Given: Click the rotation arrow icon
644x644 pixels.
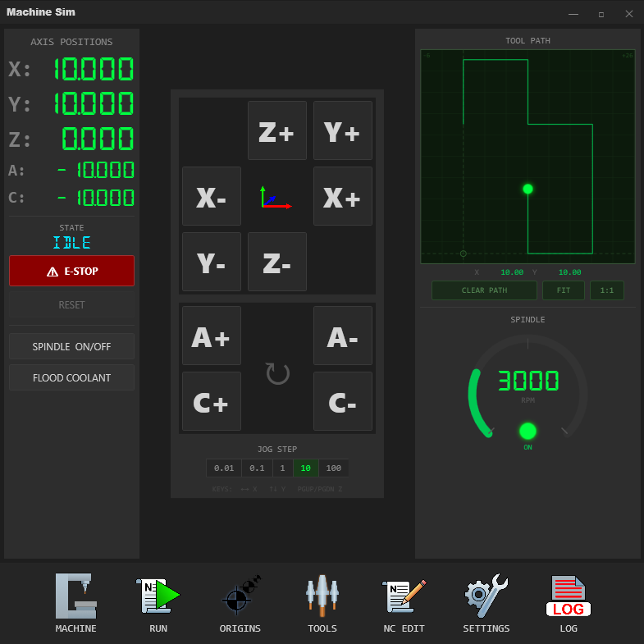Looking at the screenshot, I should pos(277,373).
